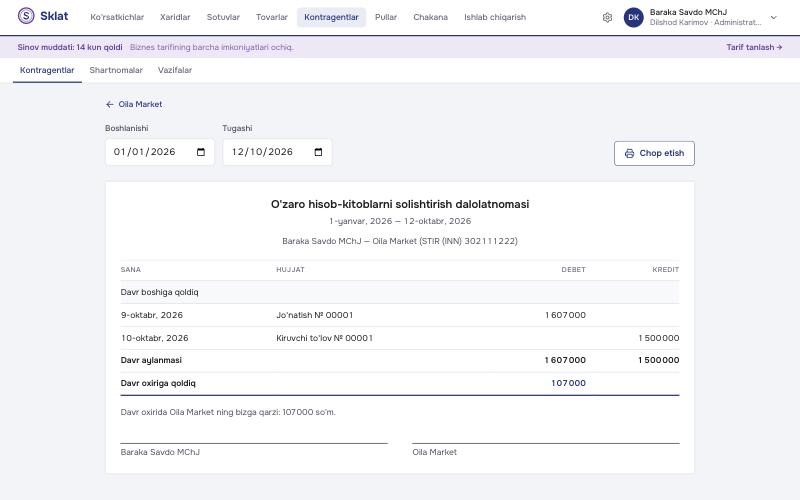Open Pullar menu
The image size is (800, 500).
[x=386, y=17]
